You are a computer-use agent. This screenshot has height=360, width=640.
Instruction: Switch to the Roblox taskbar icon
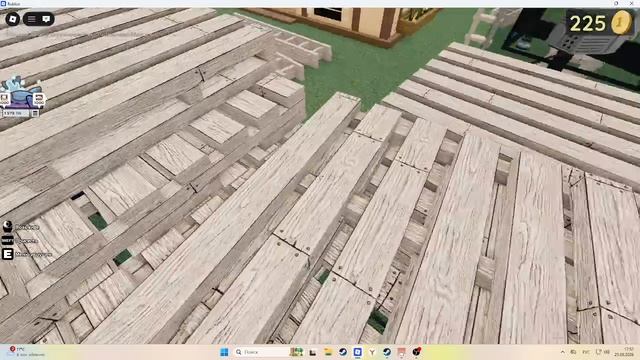coord(358,352)
